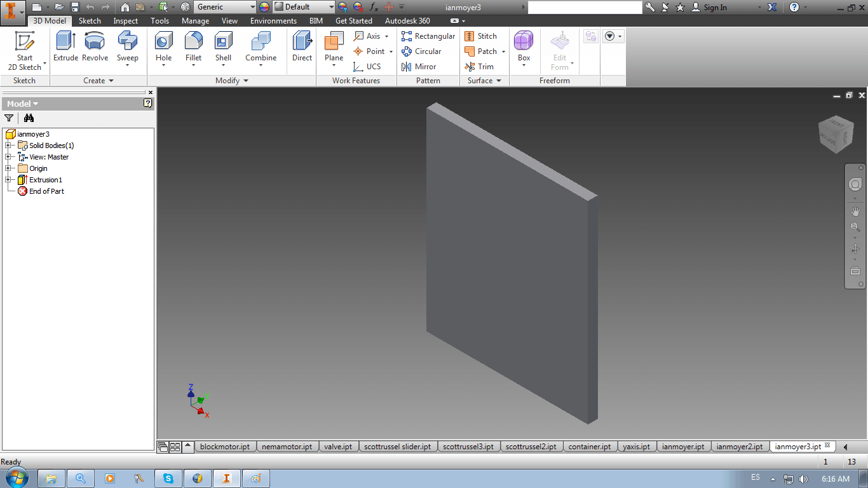The width and height of the screenshot is (868, 488).
Task: Open the Full Navigation Wheel
Action: 855,184
